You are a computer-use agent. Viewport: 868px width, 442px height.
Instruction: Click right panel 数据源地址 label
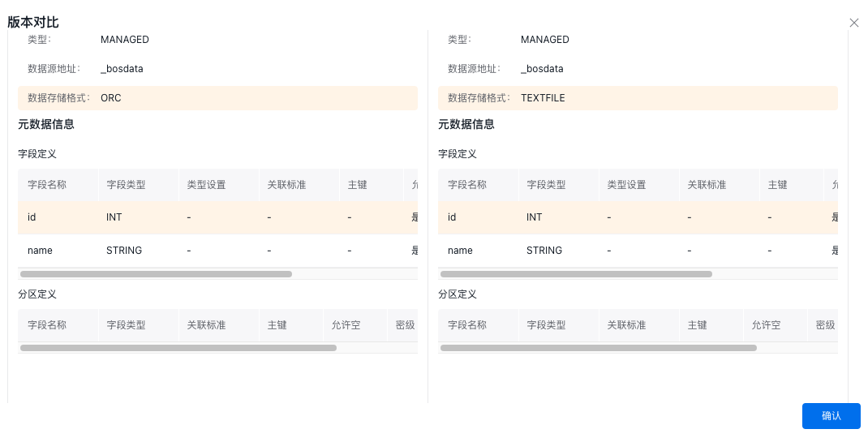474,69
